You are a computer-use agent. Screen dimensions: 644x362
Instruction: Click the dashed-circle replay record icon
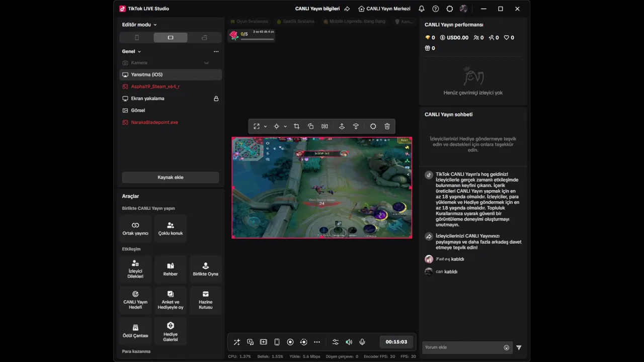[x=303, y=342]
